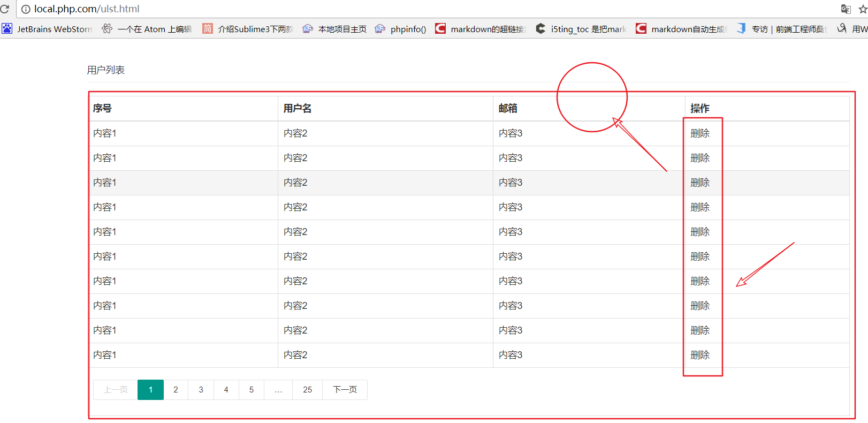The height and width of the screenshot is (423, 868).
Task: Click the 下一页 next page button
Action: tap(345, 390)
